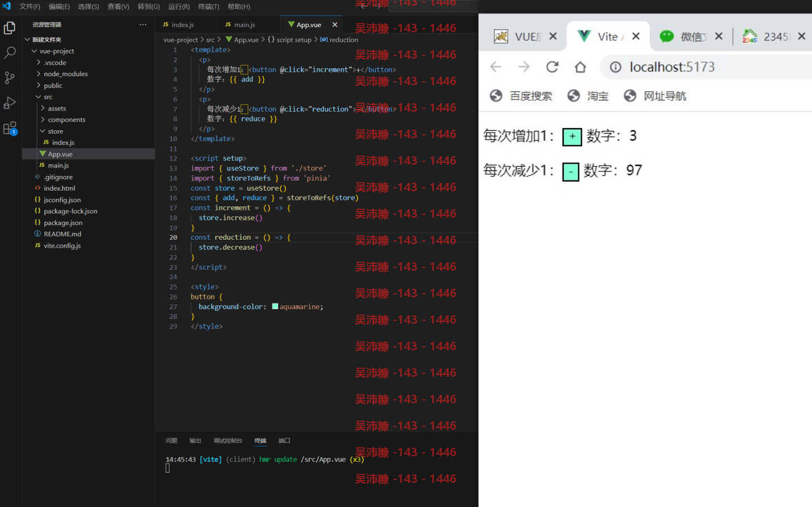Open index.js under store folder
The width and height of the screenshot is (812, 507).
click(x=89, y=143)
